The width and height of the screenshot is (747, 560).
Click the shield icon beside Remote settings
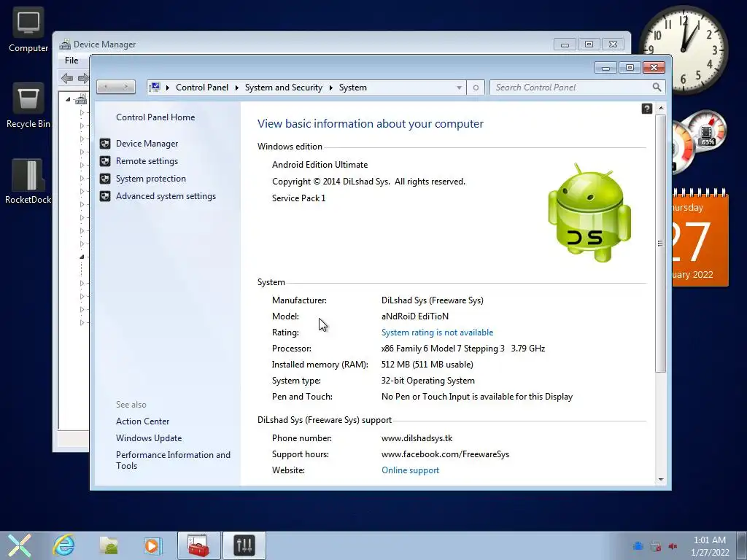point(105,161)
